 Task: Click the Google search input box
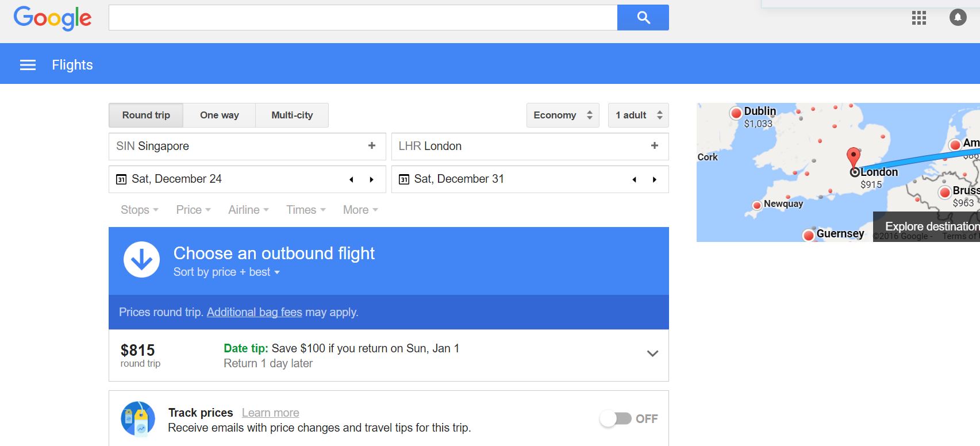363,18
